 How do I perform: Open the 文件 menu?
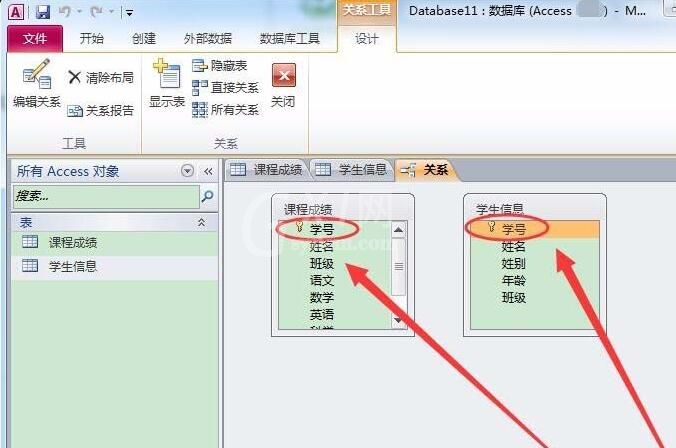coord(35,39)
